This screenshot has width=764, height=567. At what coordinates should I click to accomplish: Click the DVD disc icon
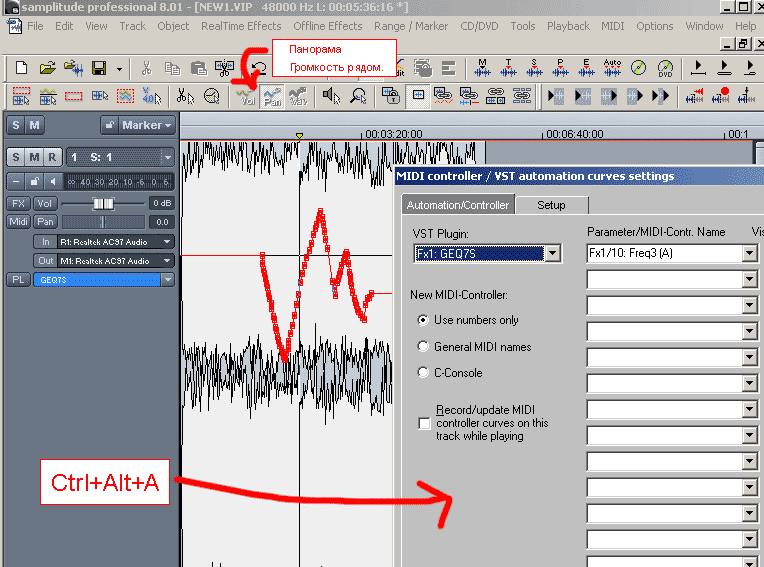[x=665, y=68]
